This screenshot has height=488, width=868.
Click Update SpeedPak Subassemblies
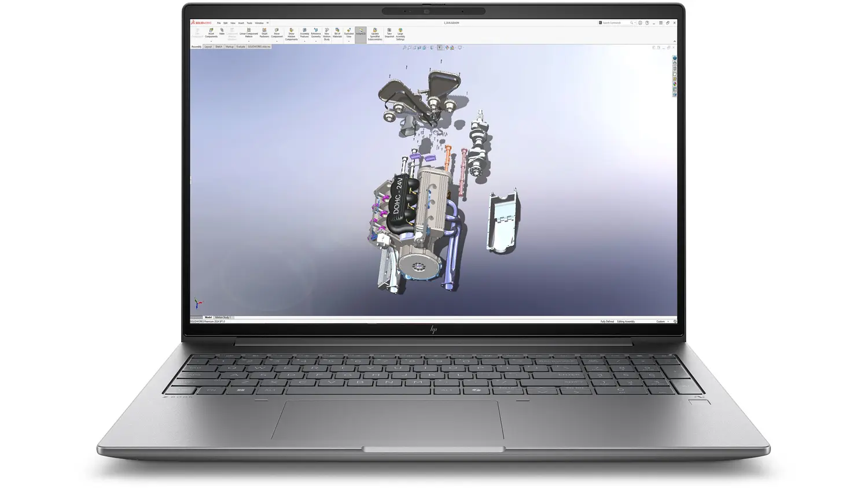point(375,34)
